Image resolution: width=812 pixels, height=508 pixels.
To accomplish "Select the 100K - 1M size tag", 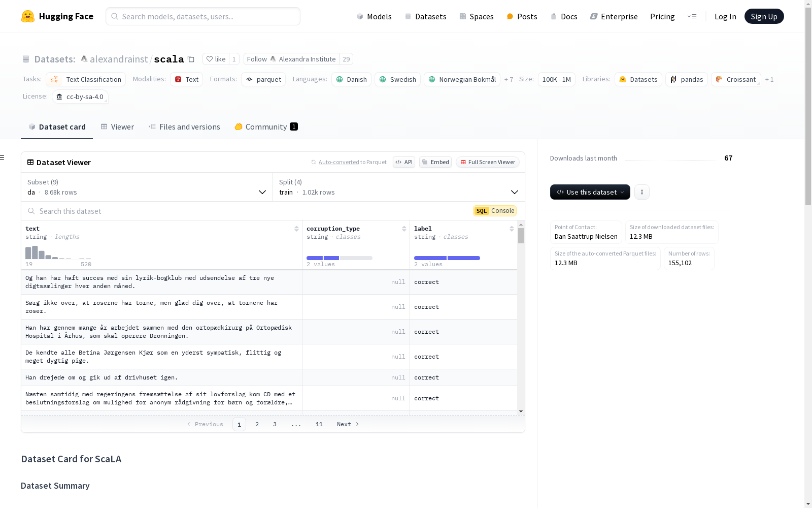I will point(557,79).
